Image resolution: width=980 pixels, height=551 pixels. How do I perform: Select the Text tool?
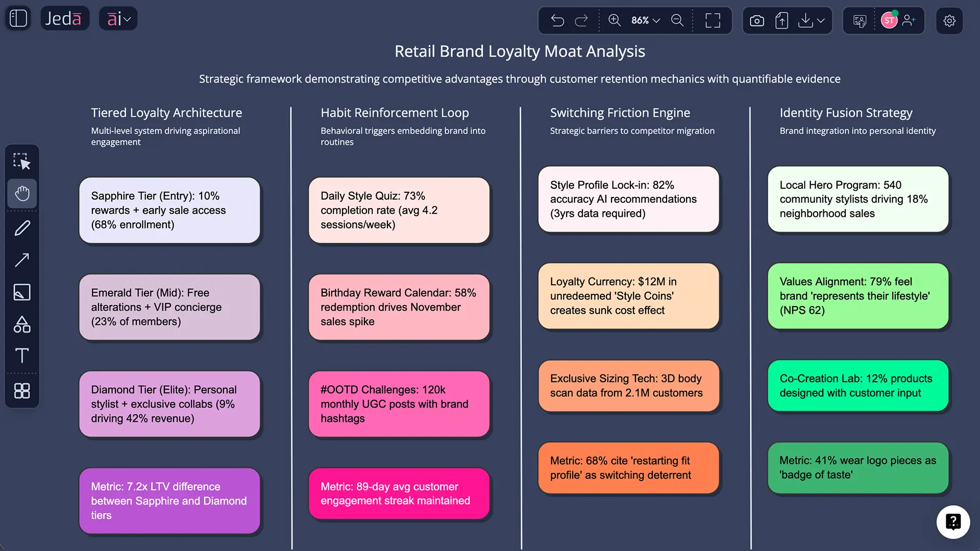click(22, 356)
